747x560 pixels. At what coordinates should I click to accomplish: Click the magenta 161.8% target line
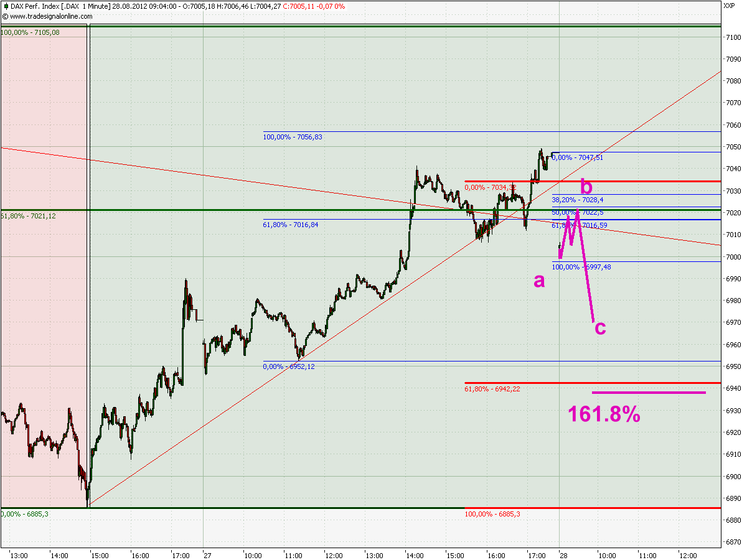[x=649, y=392]
